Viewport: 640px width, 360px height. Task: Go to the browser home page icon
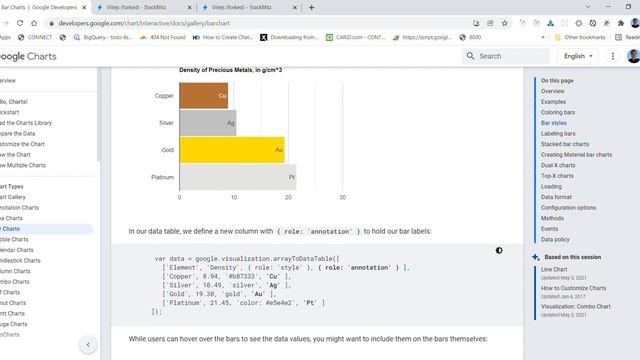tap(34, 23)
